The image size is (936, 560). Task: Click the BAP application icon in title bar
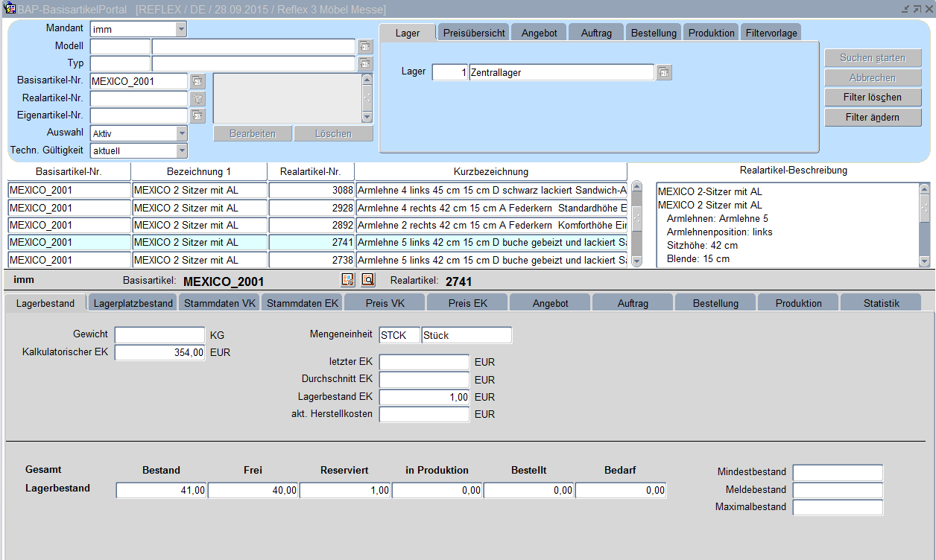pyautogui.click(x=10, y=9)
